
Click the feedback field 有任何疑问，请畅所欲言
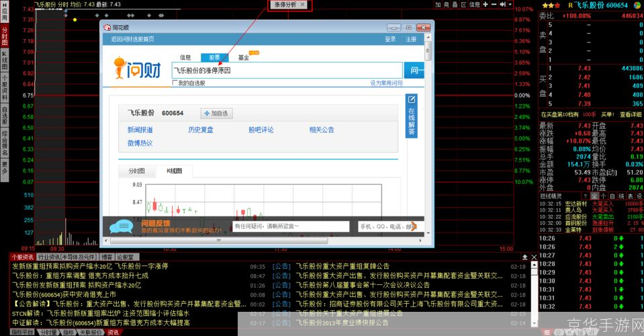click(291, 226)
